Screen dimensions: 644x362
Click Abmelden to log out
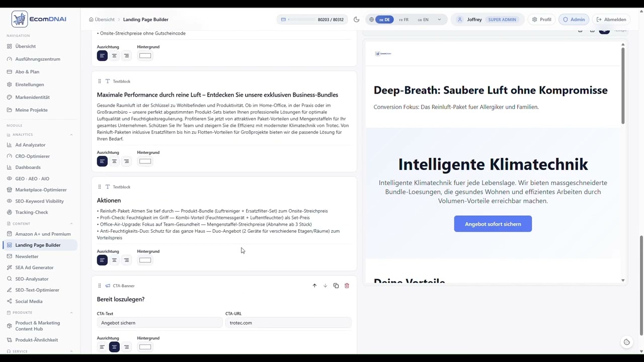tap(611, 20)
